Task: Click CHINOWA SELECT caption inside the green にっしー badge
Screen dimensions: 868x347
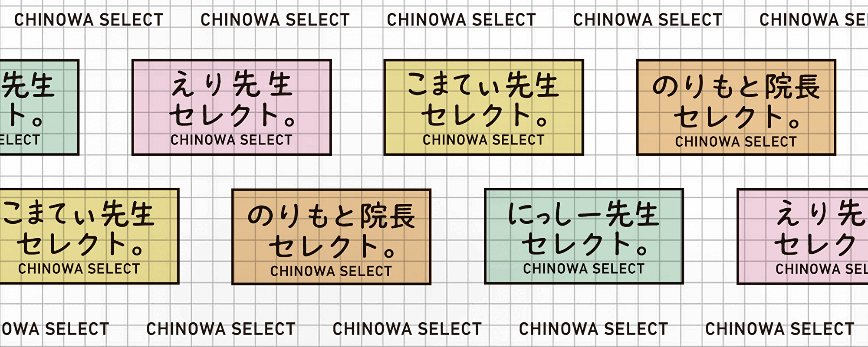Action: 584,269
